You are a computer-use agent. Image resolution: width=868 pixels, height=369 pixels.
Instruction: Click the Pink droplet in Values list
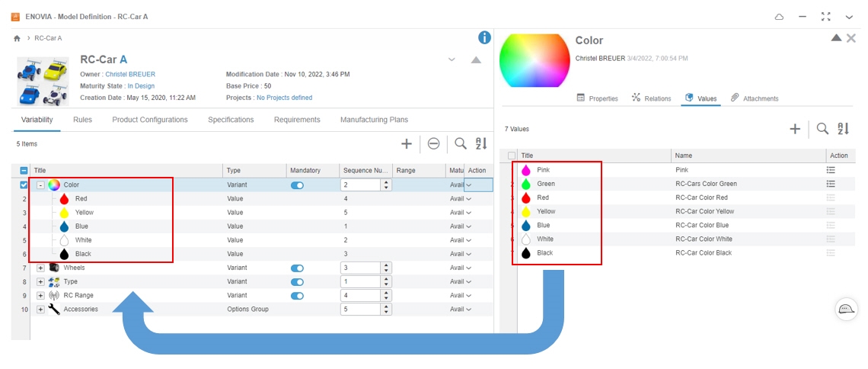coord(526,170)
